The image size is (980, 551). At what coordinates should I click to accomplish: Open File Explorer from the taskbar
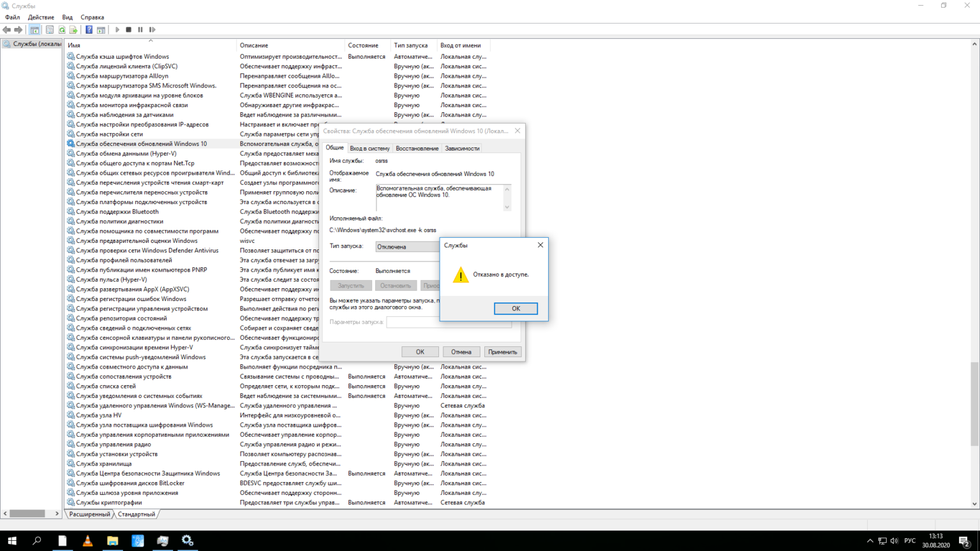point(112,541)
